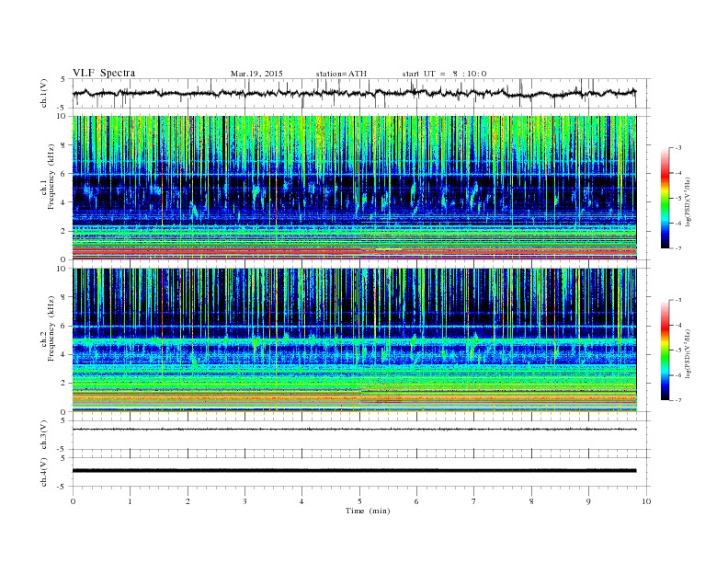Click the "ch.3(V)" axis label
The height and width of the screenshot is (563, 728).
[x=44, y=435]
